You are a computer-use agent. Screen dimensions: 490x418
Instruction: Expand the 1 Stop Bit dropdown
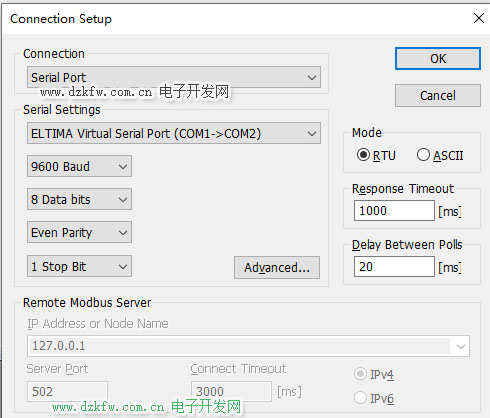tap(79, 266)
